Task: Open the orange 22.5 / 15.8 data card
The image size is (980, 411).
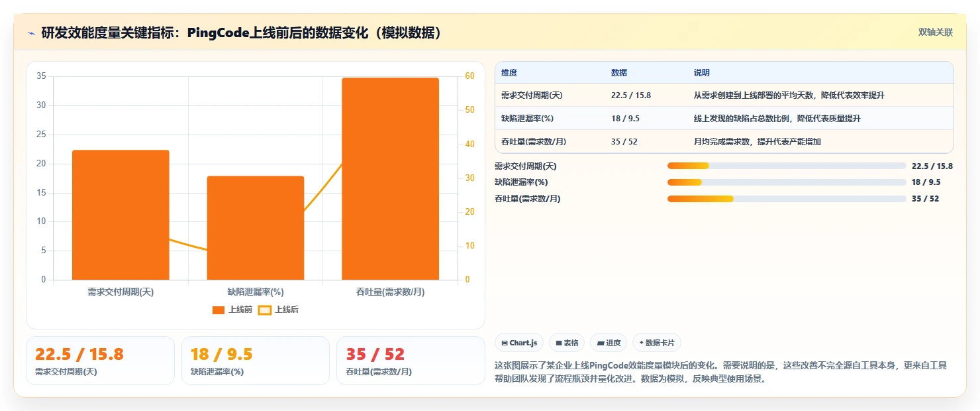Action: point(100,361)
